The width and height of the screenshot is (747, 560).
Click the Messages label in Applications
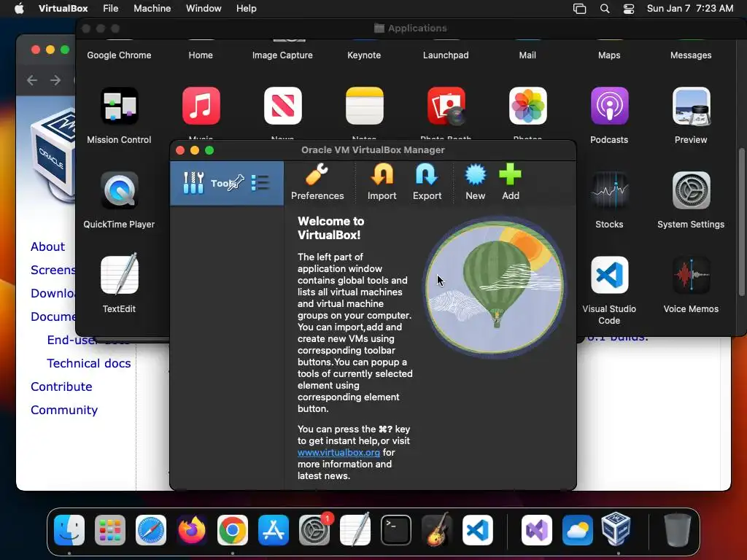pos(691,55)
